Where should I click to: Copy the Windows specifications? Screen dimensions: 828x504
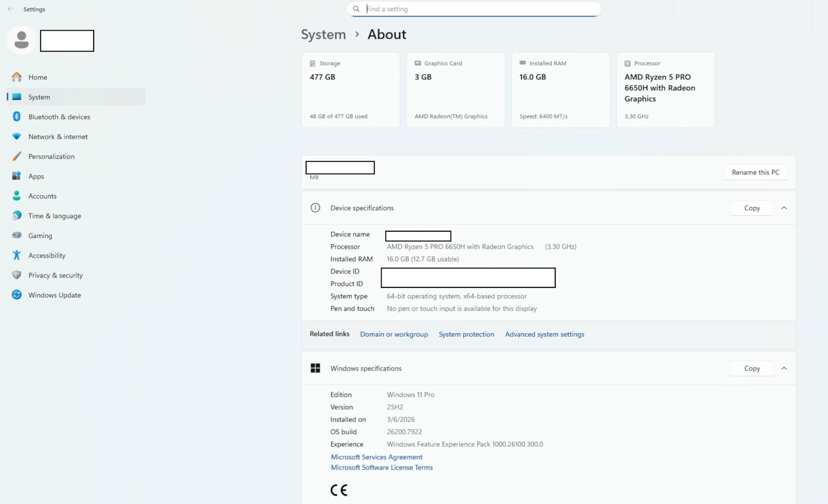point(751,368)
